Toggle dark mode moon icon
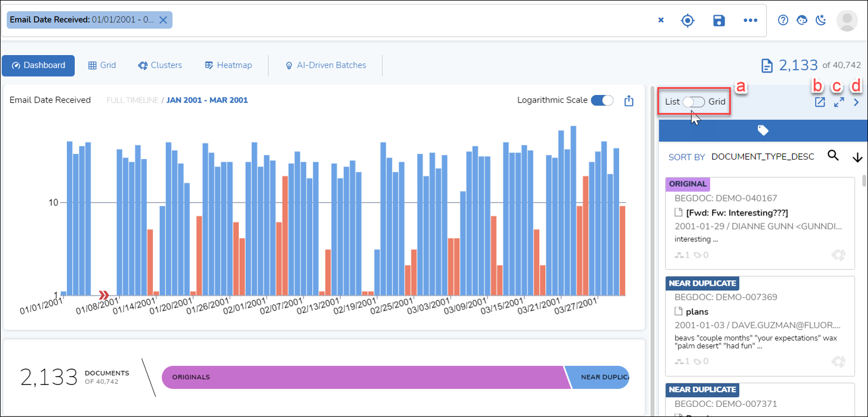Viewport: 868px width, 417px height. [821, 20]
